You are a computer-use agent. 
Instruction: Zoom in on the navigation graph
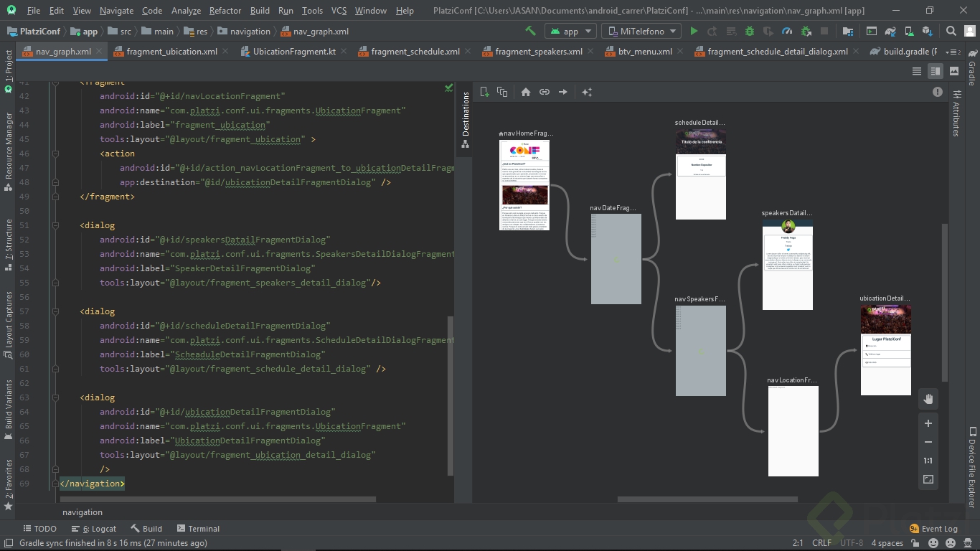[928, 423]
